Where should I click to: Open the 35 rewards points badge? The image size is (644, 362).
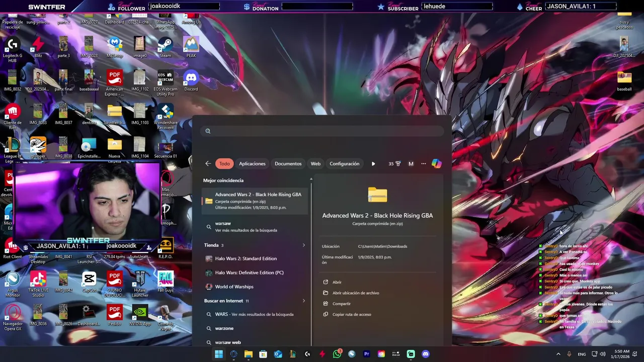pos(394,163)
